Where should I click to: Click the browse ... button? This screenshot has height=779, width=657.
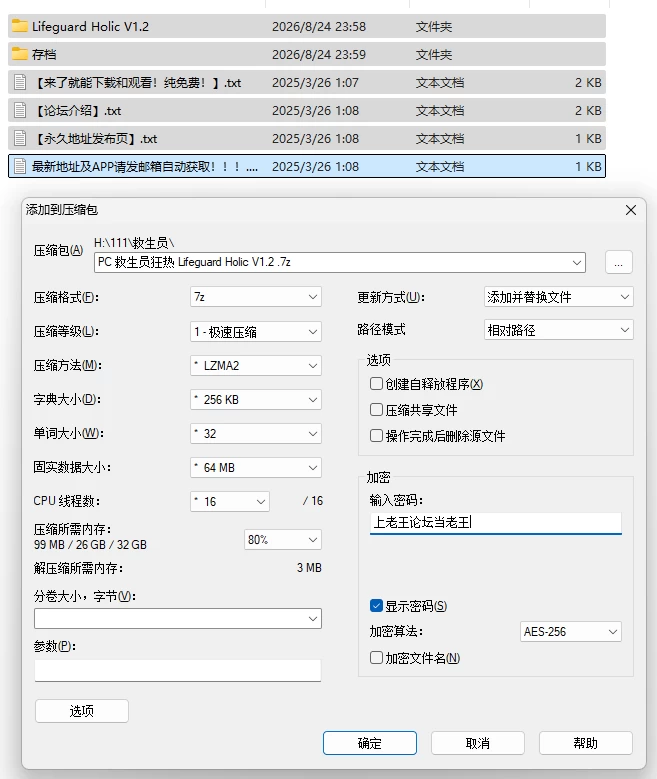618,262
